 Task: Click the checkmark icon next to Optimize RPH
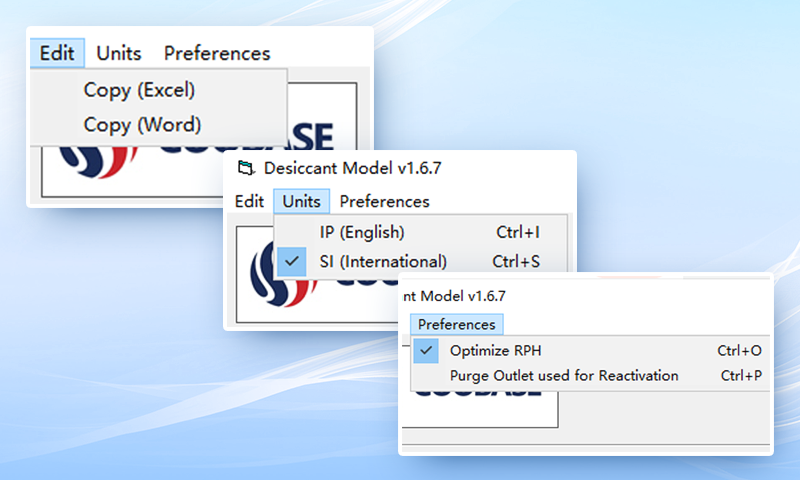pyautogui.click(x=427, y=350)
